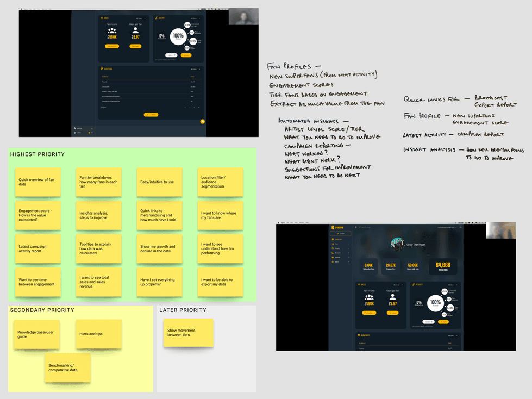This screenshot has height=399, width=532.
Task: Click the Fans icon in Only The Poets screenshot sidebar
Action: coord(333,244)
